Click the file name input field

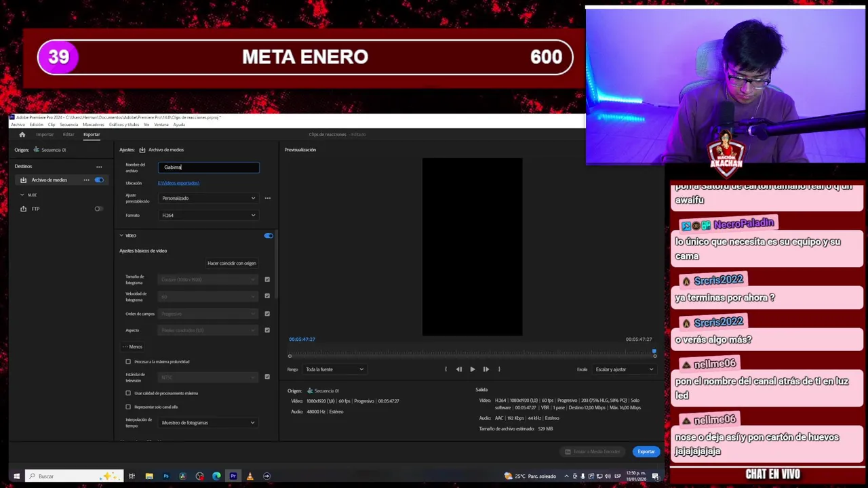coord(209,167)
